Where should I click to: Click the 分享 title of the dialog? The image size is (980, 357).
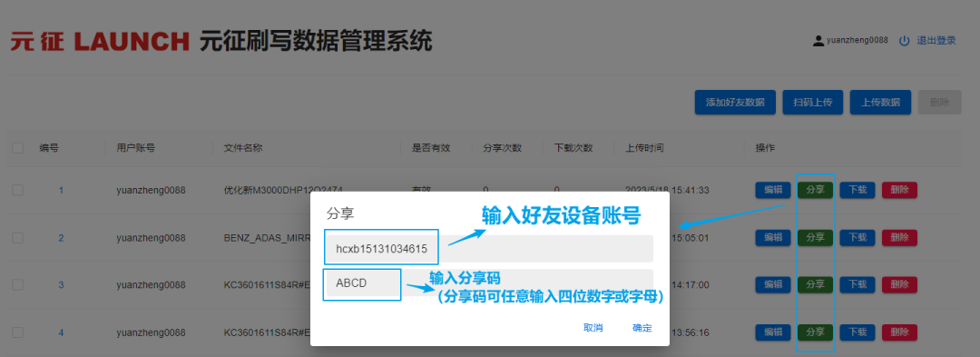[340, 213]
